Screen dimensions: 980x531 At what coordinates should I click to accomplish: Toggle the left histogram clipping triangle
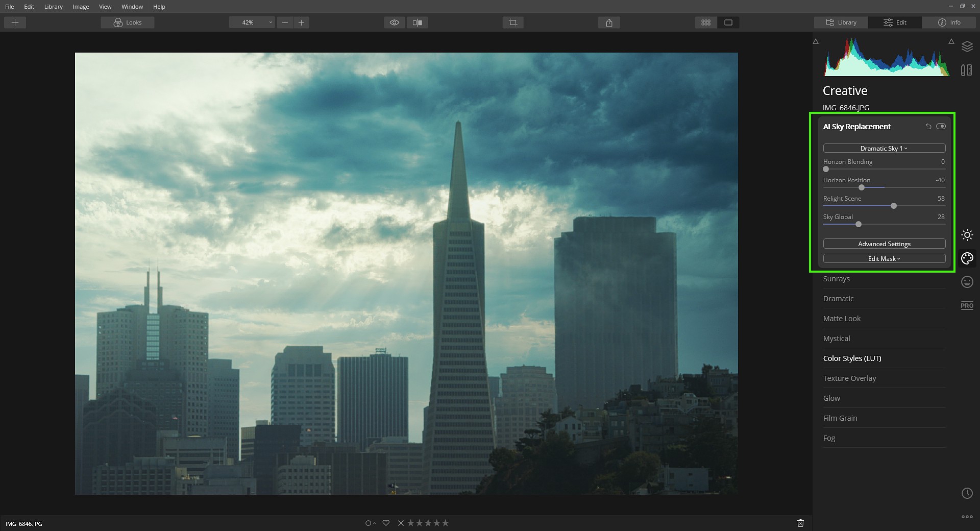816,41
